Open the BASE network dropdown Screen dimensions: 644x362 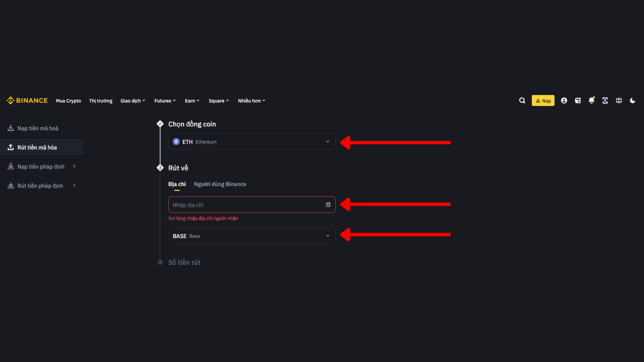click(x=252, y=236)
